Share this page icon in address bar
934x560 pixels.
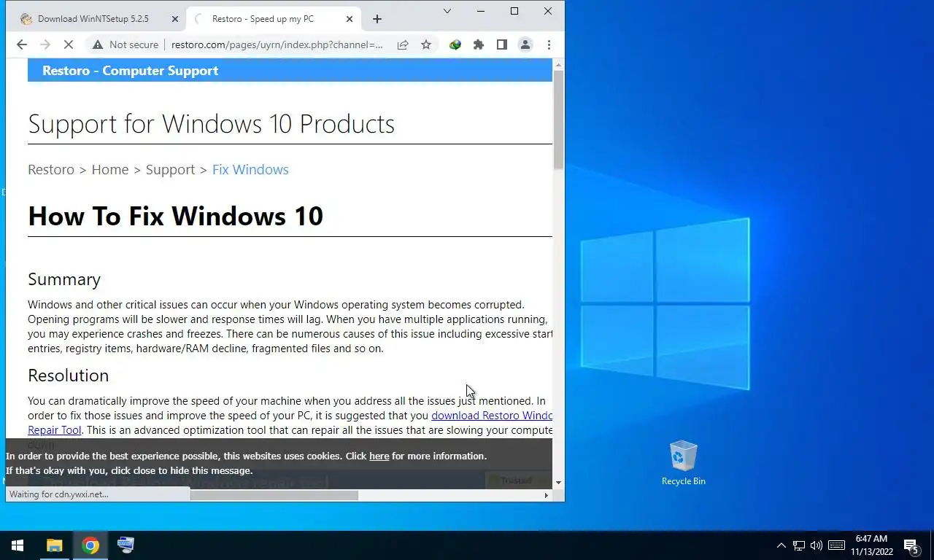pos(403,44)
